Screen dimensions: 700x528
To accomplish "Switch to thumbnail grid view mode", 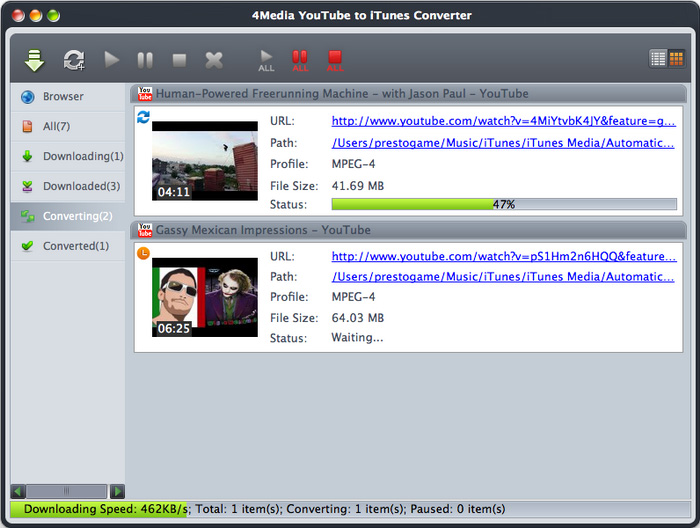I will point(676,58).
